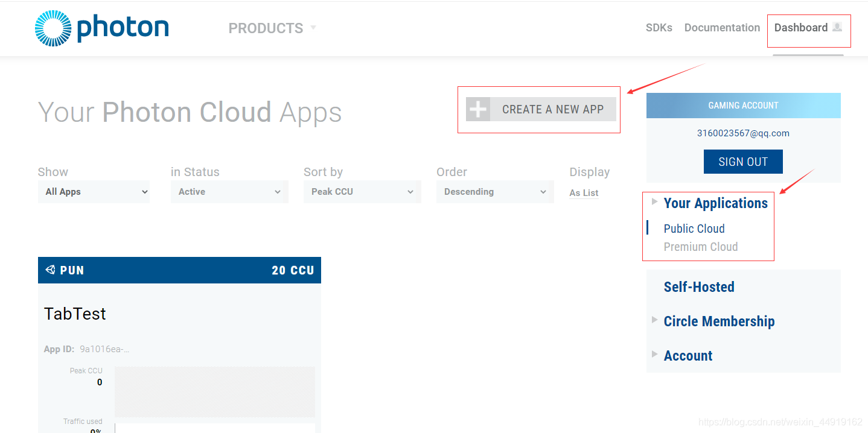Click the Unity icon in PUN card header

tap(50, 270)
